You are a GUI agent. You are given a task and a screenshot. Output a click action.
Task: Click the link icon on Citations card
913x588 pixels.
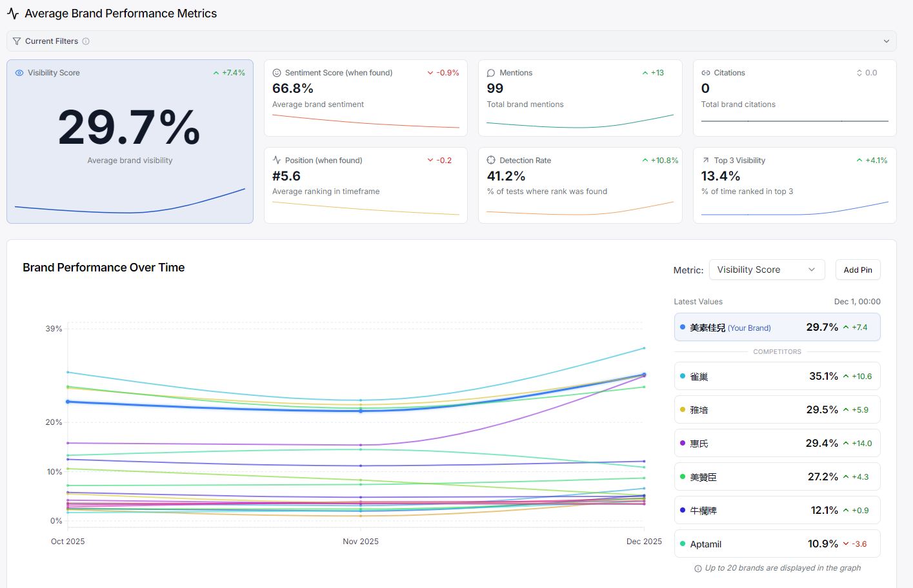(706, 73)
